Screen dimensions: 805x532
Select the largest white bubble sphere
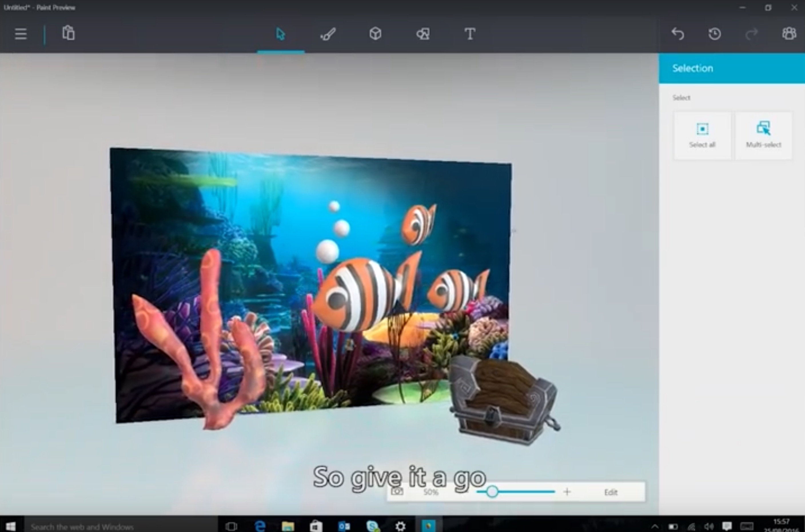point(328,251)
